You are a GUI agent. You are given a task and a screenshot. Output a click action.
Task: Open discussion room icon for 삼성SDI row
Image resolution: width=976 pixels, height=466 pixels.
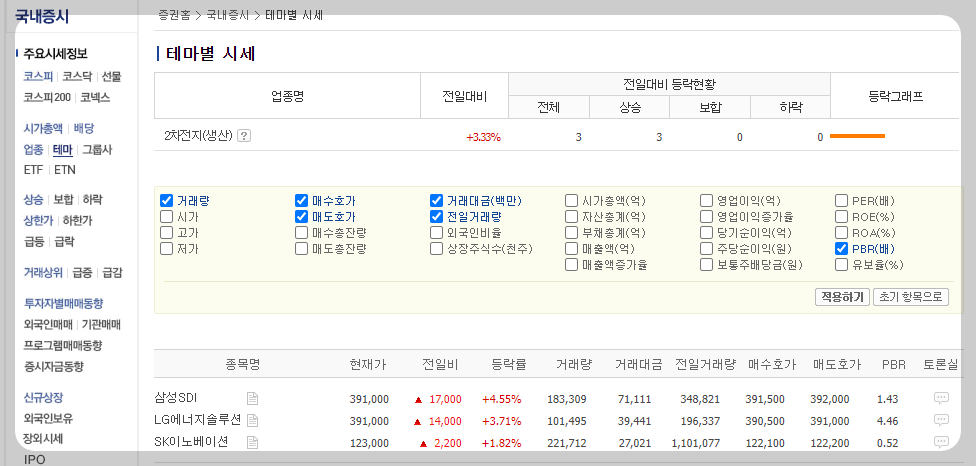[941, 398]
